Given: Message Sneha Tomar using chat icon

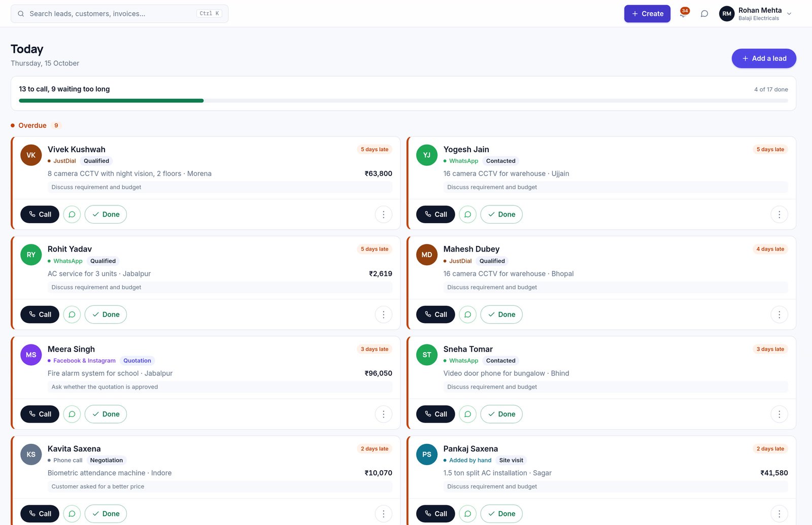Looking at the screenshot, I should 468,414.
